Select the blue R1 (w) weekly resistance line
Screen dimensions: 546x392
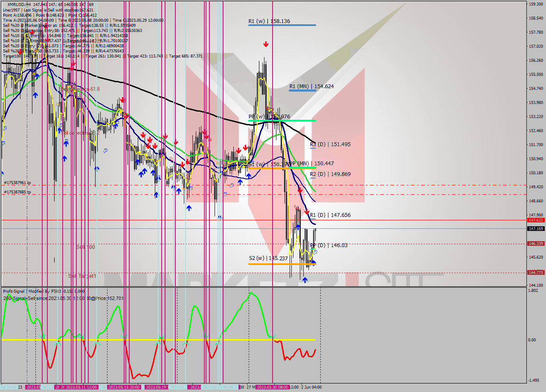282,25
